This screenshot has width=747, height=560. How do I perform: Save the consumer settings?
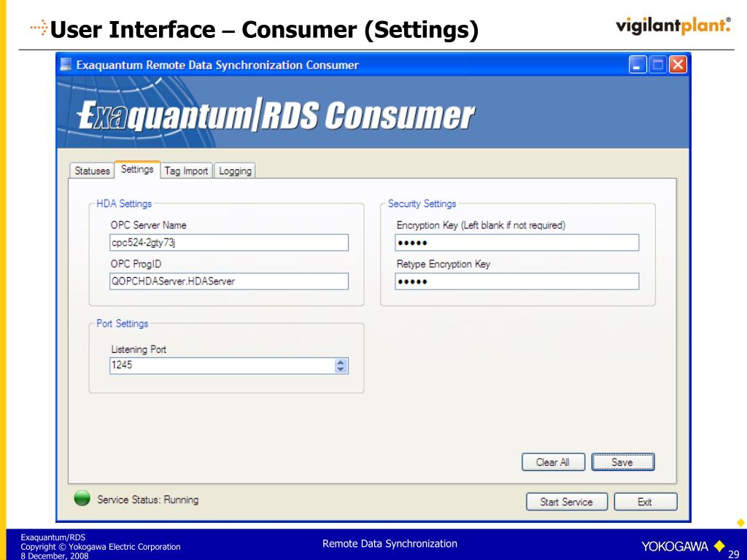[x=623, y=462]
